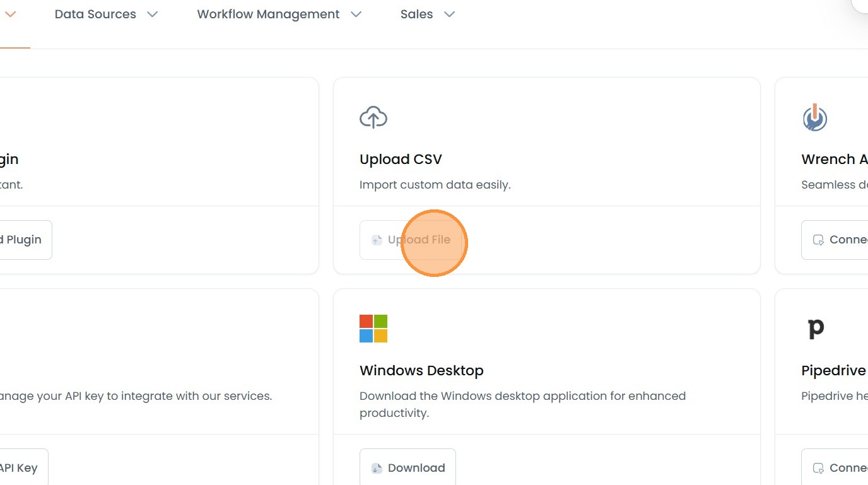Viewport: 868px width, 485px height.
Task: Click the connect icon in Wrench card button
Action: [x=818, y=240]
